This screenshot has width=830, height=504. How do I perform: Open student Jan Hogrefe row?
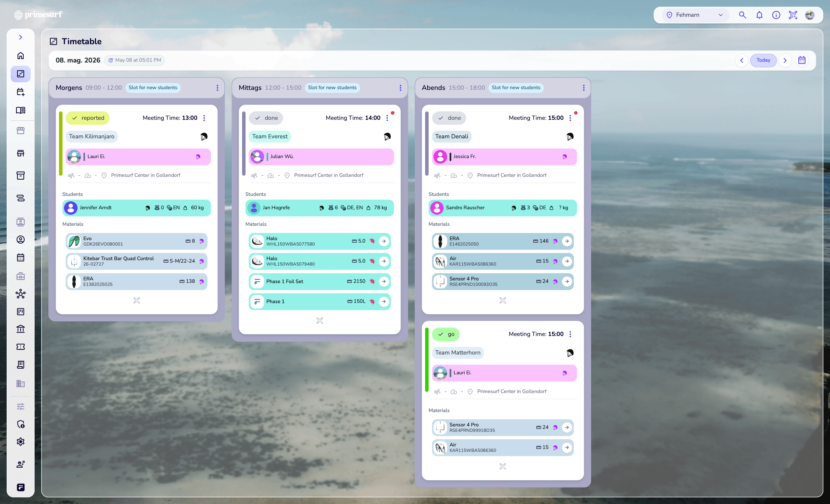click(x=320, y=208)
